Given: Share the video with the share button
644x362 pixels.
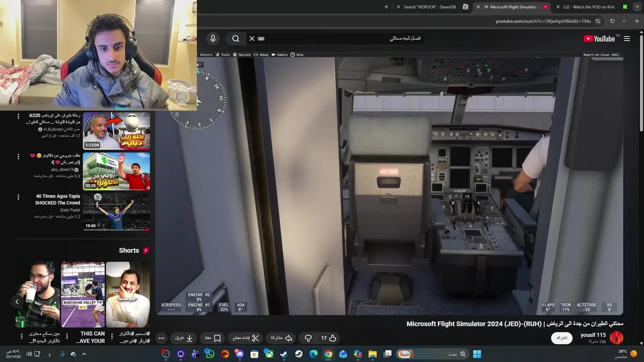Looking at the screenshot, I should pos(282,338).
